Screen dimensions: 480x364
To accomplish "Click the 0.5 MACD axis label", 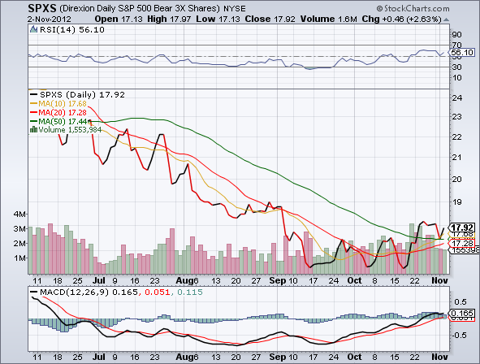I will [x=460, y=302].
